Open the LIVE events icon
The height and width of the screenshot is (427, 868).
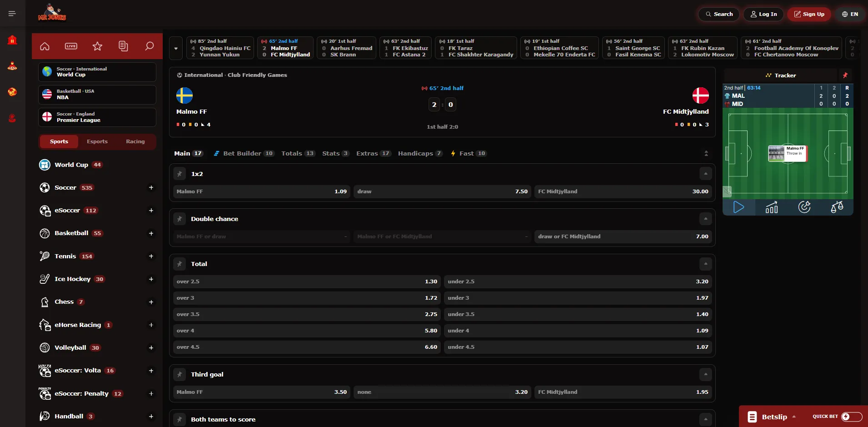71,46
